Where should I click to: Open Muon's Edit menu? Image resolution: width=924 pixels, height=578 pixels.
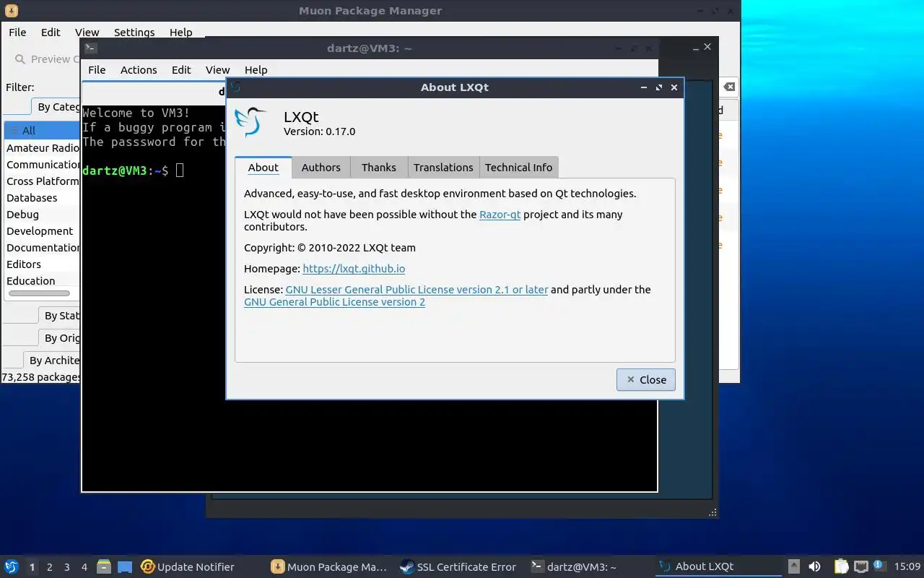51,33
